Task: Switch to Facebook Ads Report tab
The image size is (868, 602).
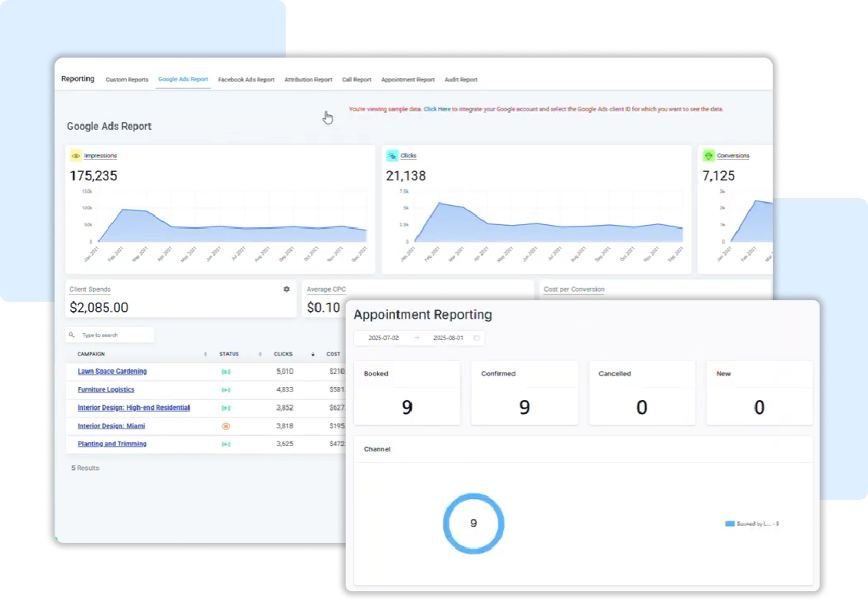Action: click(246, 80)
